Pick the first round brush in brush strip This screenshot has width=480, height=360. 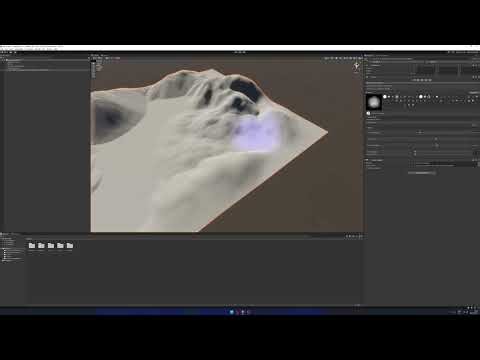point(385,97)
